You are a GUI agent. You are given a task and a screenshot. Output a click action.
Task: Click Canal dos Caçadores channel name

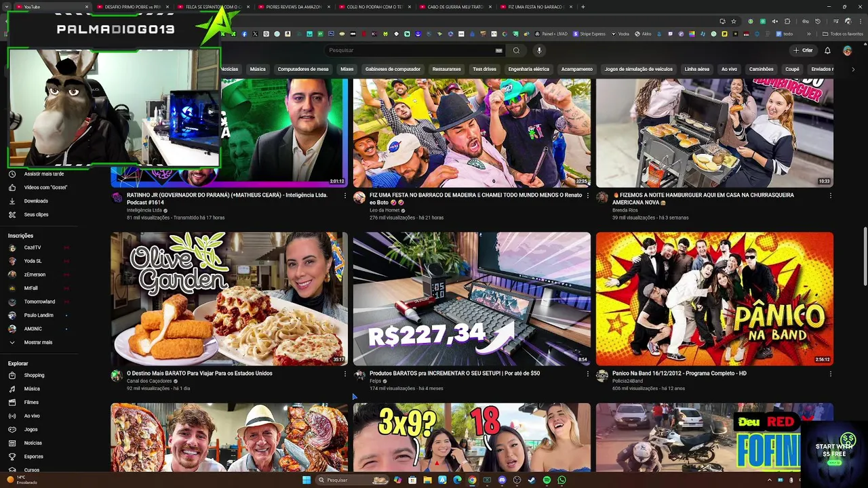[x=149, y=381]
